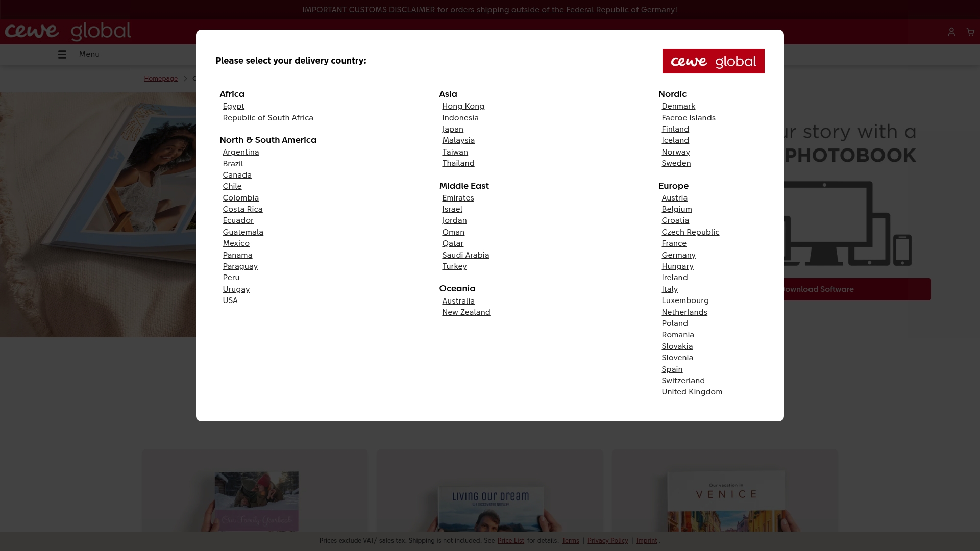Open the Imprint page
Image resolution: width=980 pixels, height=551 pixels.
pos(647,540)
